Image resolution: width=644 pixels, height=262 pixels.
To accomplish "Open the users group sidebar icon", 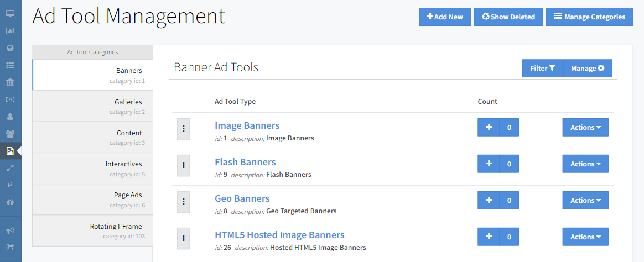I will click(10, 134).
